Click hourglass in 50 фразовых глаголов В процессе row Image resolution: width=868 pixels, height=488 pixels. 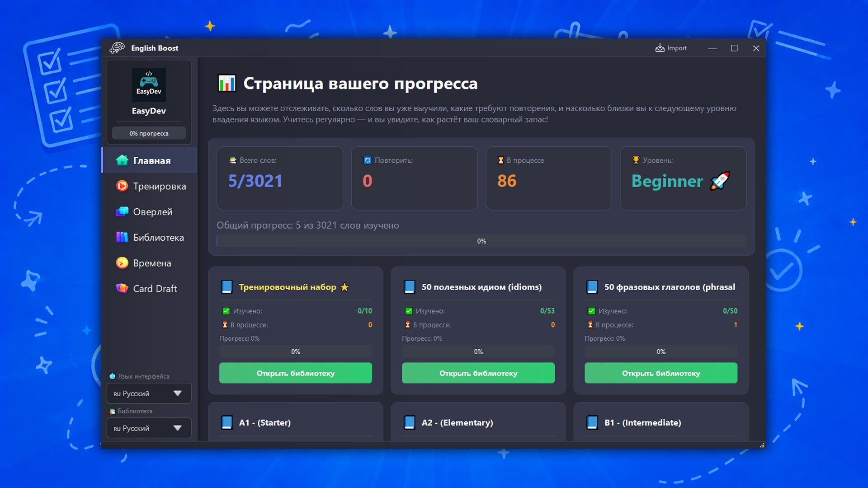[590, 325]
